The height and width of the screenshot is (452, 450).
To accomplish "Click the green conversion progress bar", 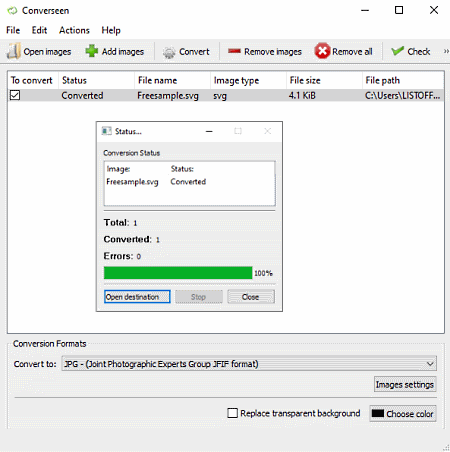I will tap(178, 273).
